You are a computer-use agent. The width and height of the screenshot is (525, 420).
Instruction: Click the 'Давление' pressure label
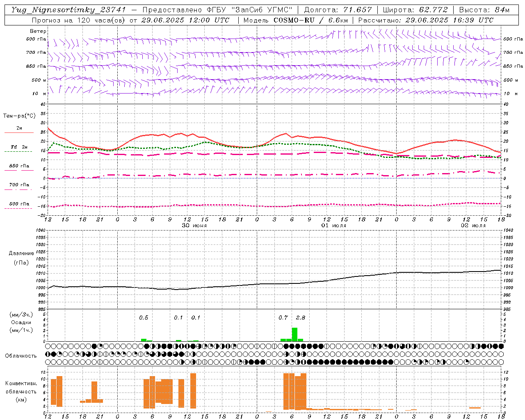(x=21, y=253)
